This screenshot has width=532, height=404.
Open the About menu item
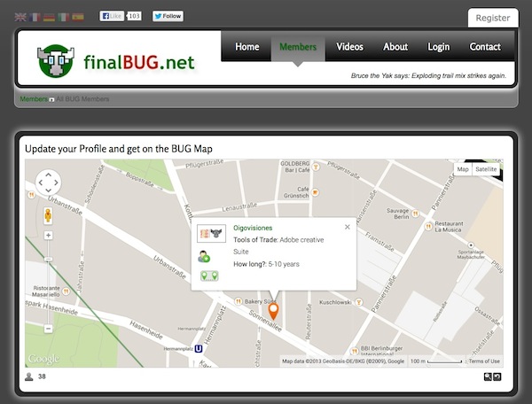pyautogui.click(x=395, y=47)
